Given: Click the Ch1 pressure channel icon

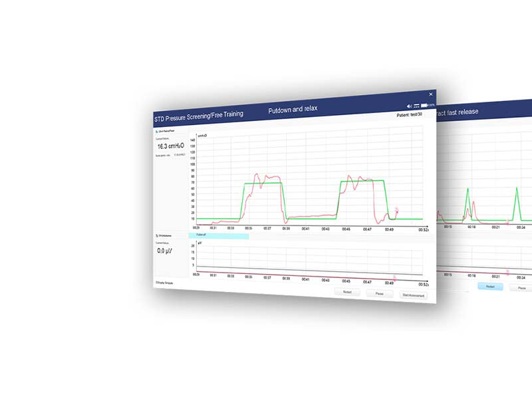Looking at the screenshot, I should point(157,132).
